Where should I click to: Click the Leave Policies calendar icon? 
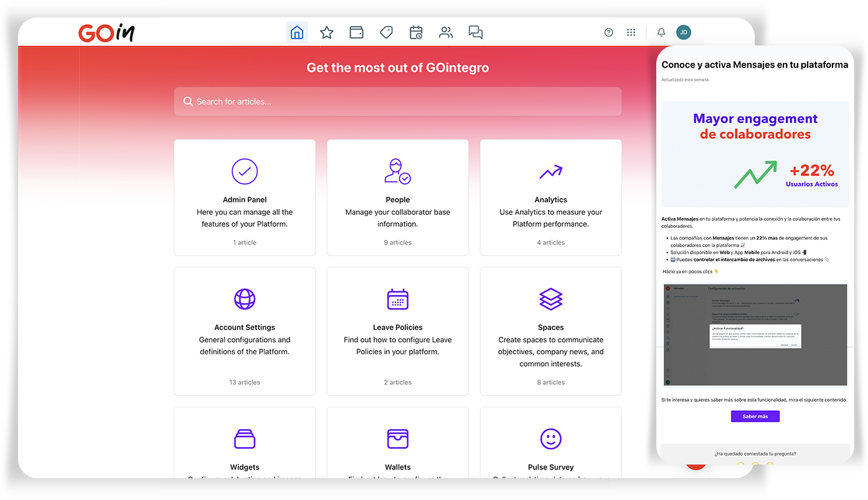(x=398, y=299)
